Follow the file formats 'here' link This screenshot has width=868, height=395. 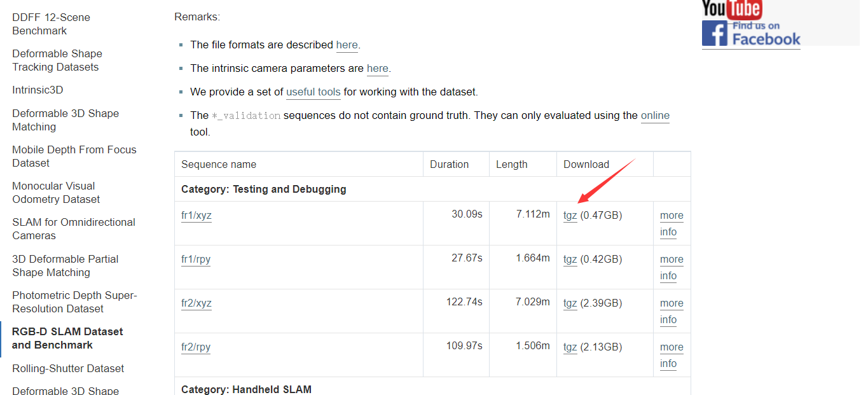[347, 45]
